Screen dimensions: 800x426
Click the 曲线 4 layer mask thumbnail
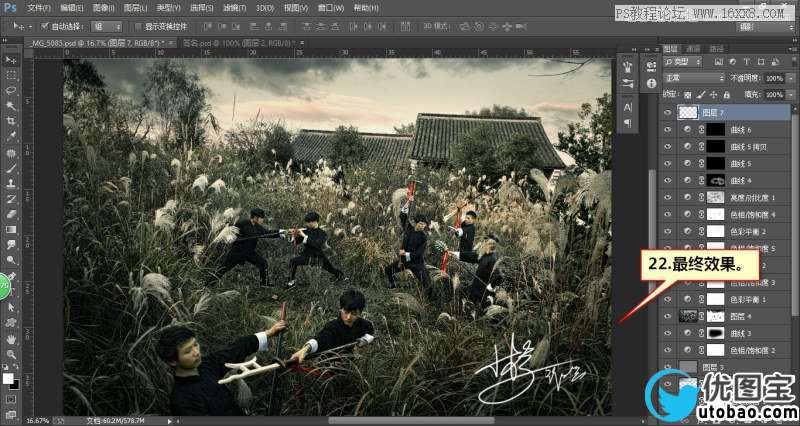715,180
